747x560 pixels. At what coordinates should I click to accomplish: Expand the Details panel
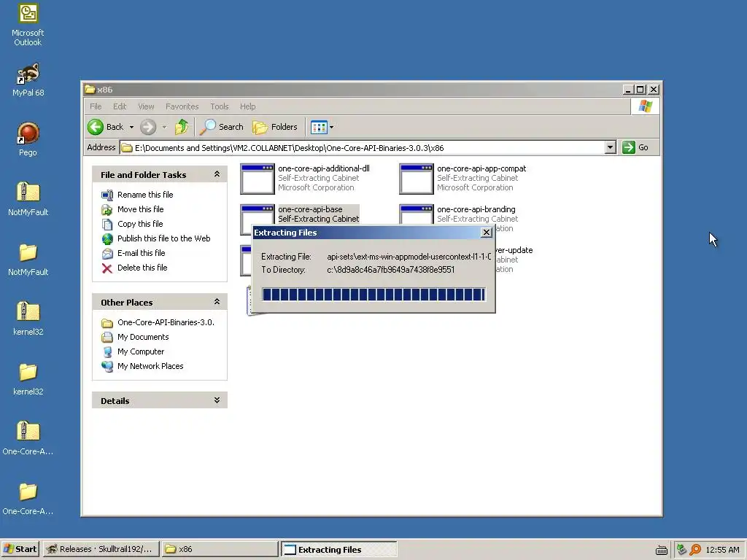(217, 400)
